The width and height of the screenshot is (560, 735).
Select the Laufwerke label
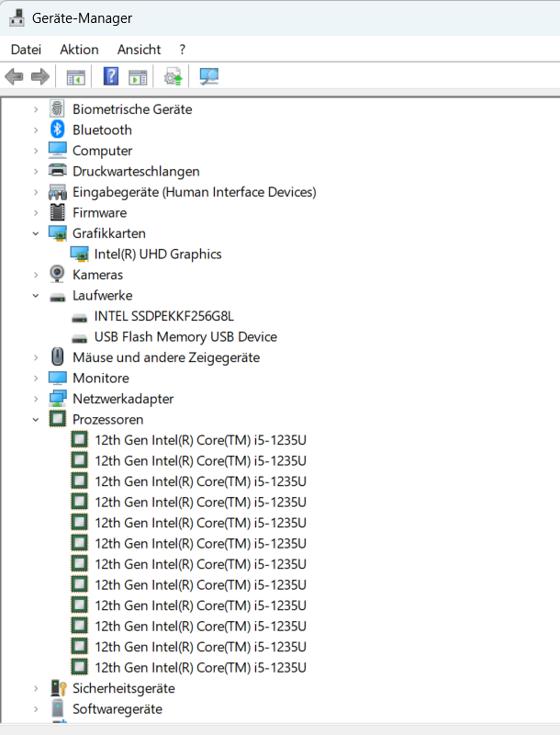click(103, 295)
